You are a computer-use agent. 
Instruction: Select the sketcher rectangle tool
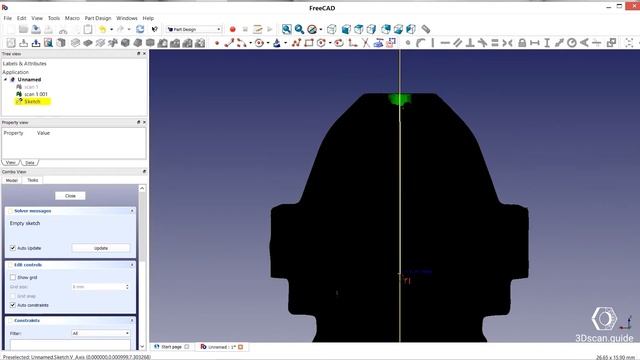(309, 42)
